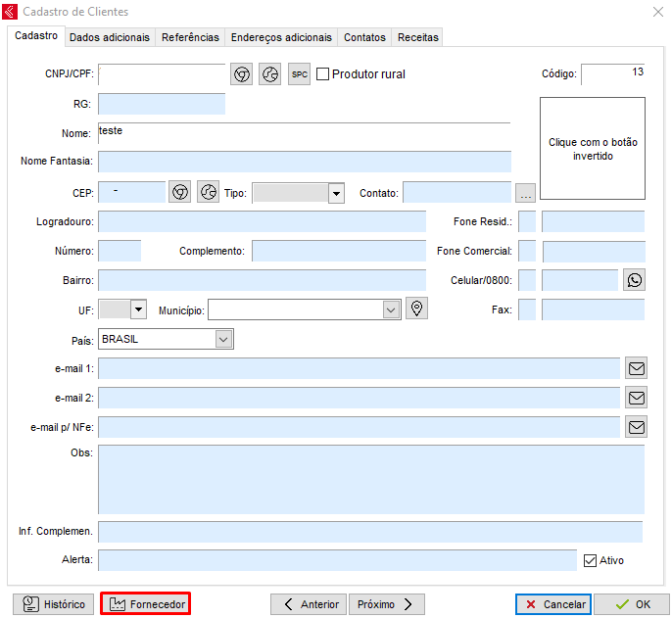
Task: Send mail using e-mail 1 envelope icon
Action: coord(637,368)
